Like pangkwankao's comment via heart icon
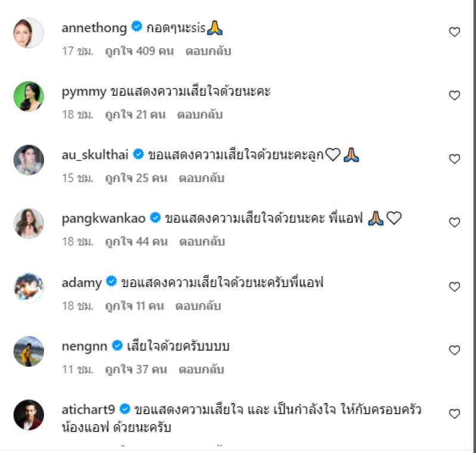Screen dimensions: 476x453 coord(454,223)
